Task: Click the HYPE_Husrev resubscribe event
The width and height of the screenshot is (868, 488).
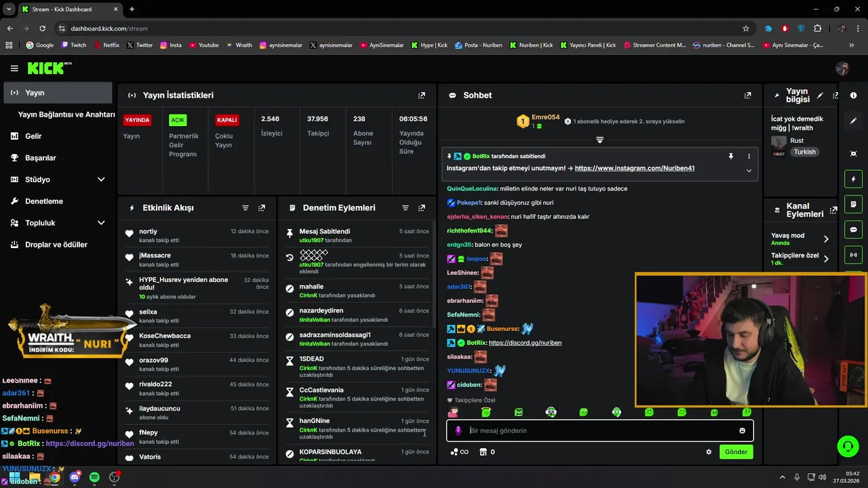Action: [x=197, y=287]
